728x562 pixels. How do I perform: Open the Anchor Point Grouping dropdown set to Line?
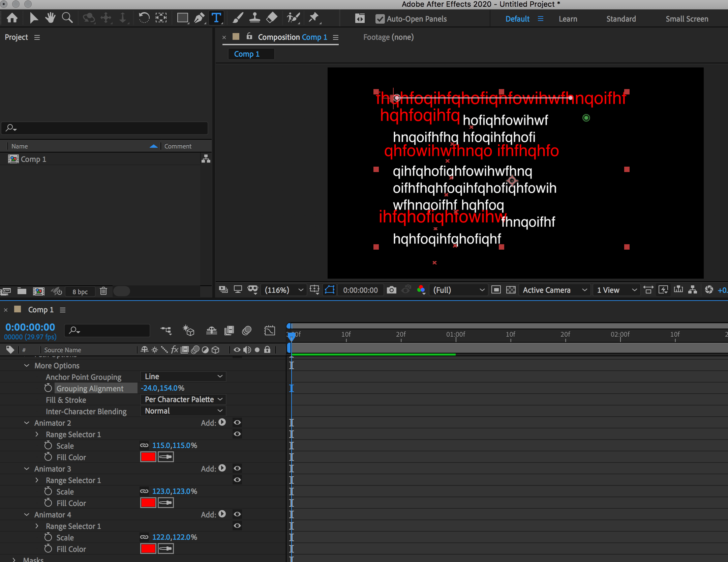(183, 376)
